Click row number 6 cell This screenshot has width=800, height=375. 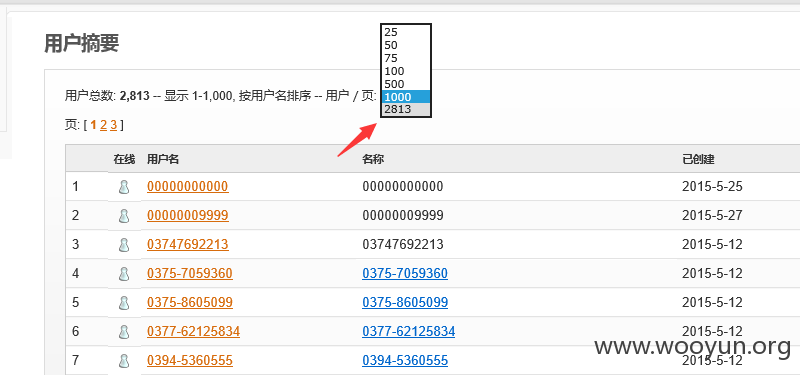pos(76,332)
